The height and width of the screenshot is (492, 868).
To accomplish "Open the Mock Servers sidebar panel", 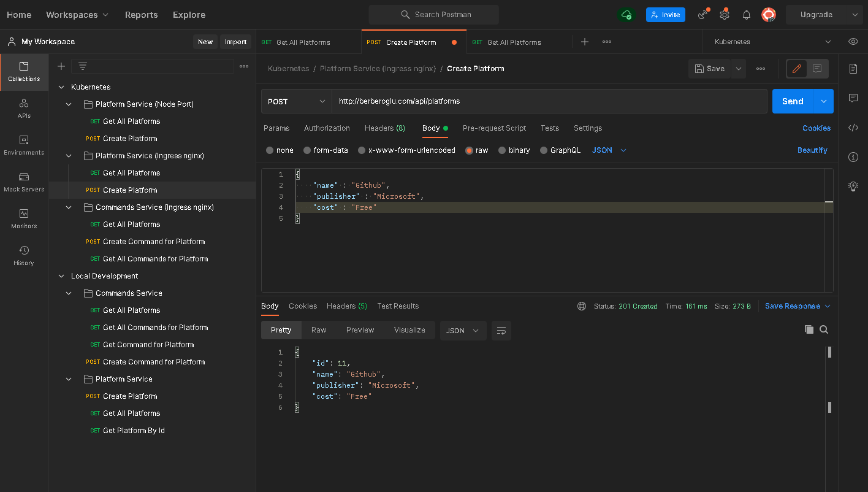I will pos(24,182).
